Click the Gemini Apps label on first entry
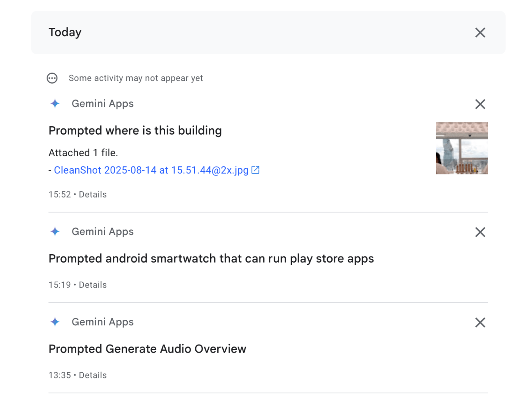 (103, 103)
